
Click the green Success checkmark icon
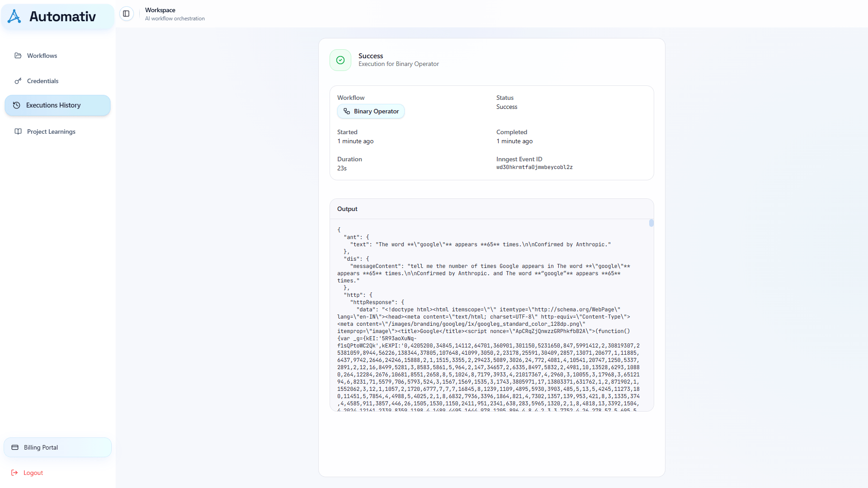tap(340, 60)
